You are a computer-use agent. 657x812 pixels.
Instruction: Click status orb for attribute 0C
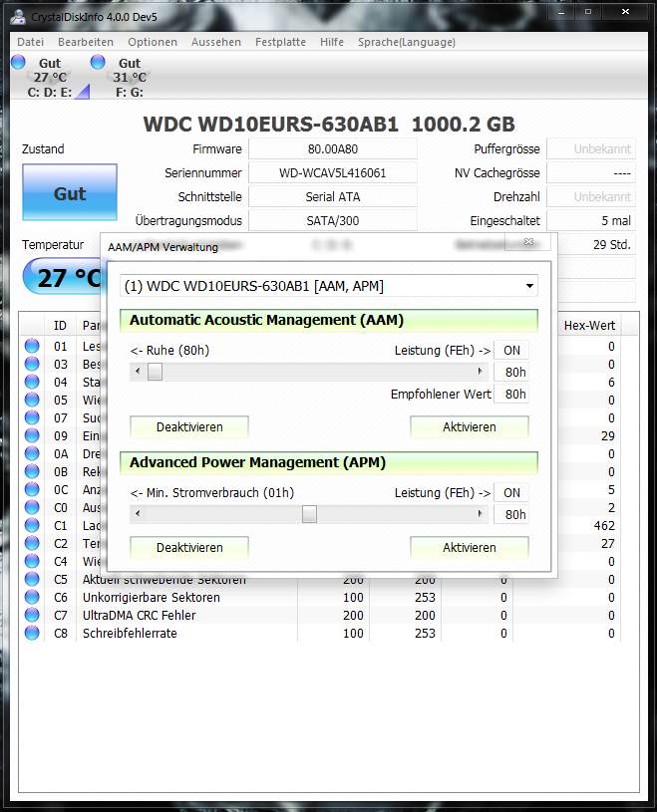(x=32, y=489)
